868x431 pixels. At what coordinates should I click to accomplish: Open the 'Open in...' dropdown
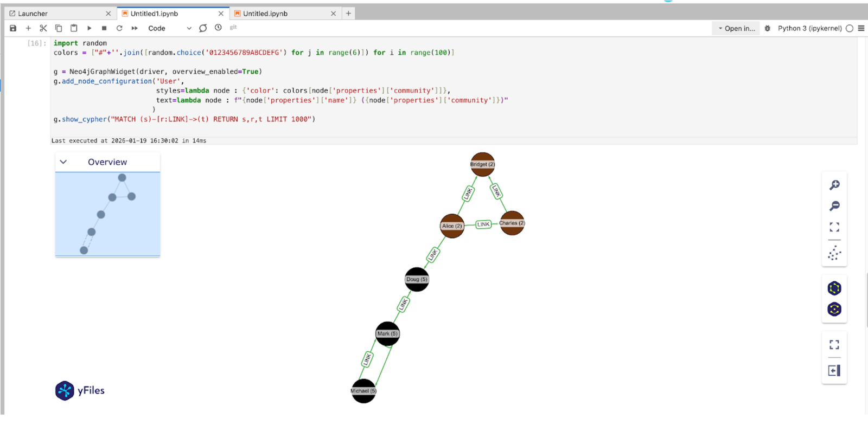[x=736, y=28]
